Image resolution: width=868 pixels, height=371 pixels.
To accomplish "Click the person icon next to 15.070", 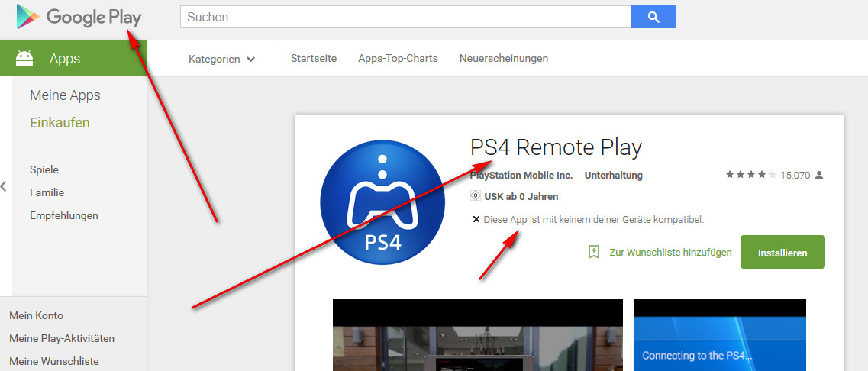I will coord(819,175).
